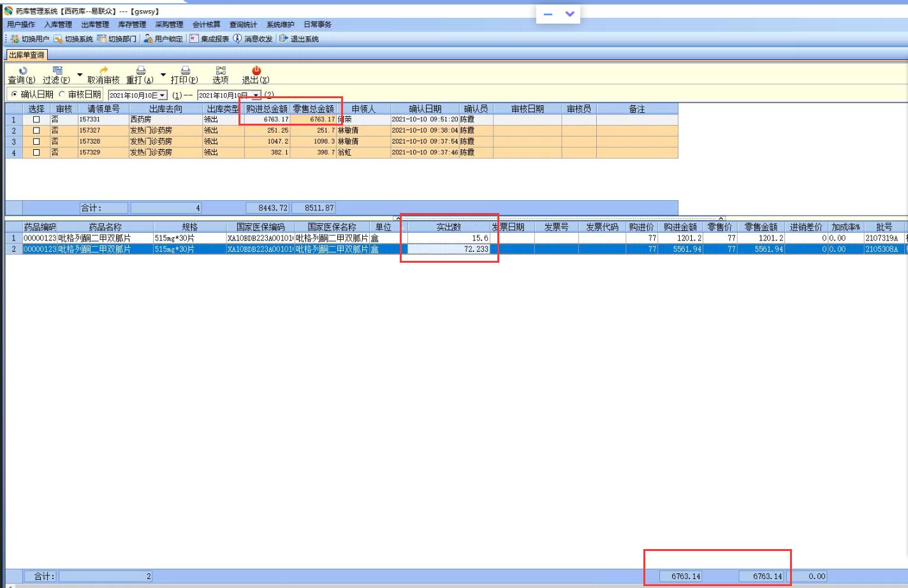Click the 切换系统 switch system icon
This screenshot has width=908, height=588.
58,39
